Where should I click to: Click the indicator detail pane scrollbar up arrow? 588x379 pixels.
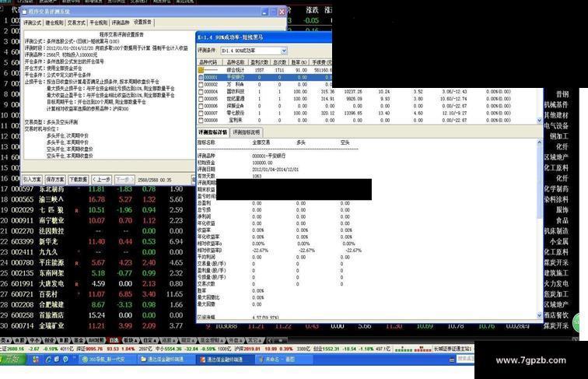pos(540,142)
